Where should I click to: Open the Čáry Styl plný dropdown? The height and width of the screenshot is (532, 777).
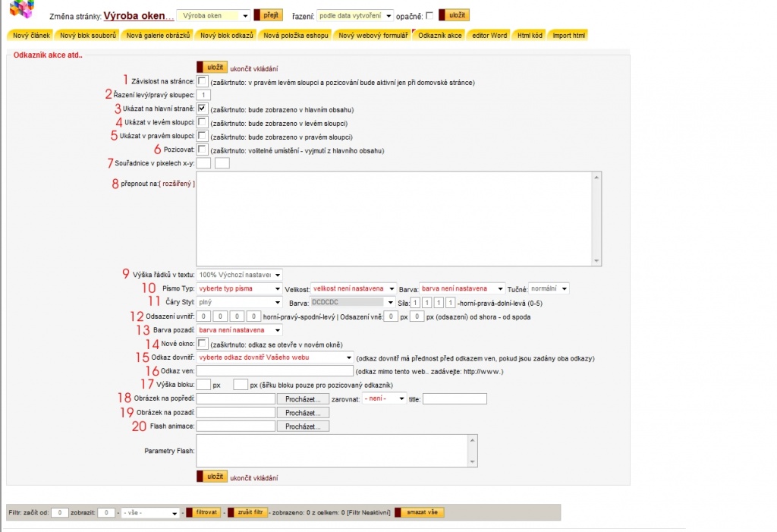tap(240, 302)
